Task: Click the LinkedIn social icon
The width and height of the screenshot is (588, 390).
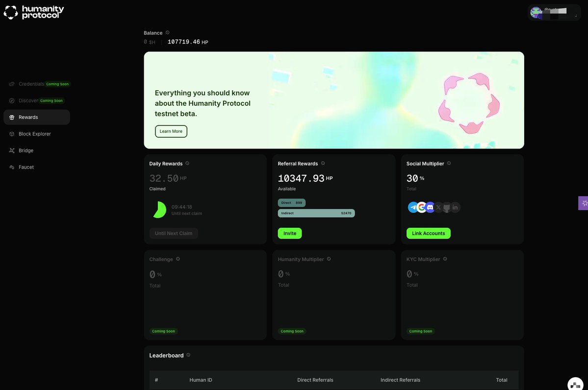Action: [455, 207]
